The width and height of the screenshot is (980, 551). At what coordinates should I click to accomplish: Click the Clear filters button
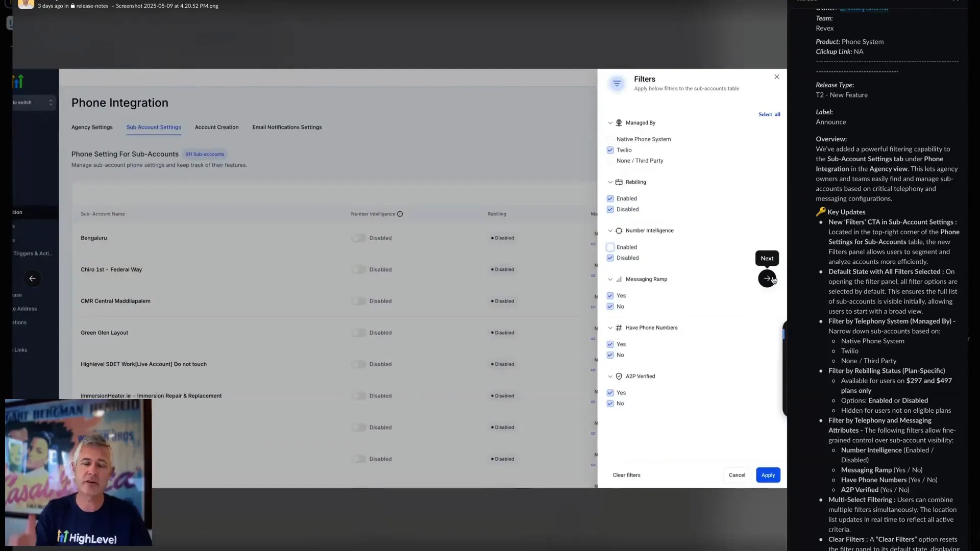(626, 475)
